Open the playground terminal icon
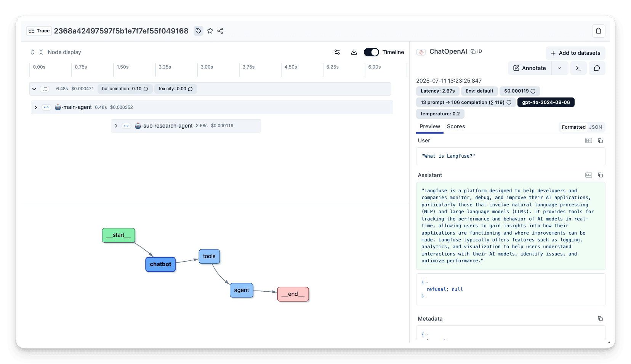 coord(578,68)
